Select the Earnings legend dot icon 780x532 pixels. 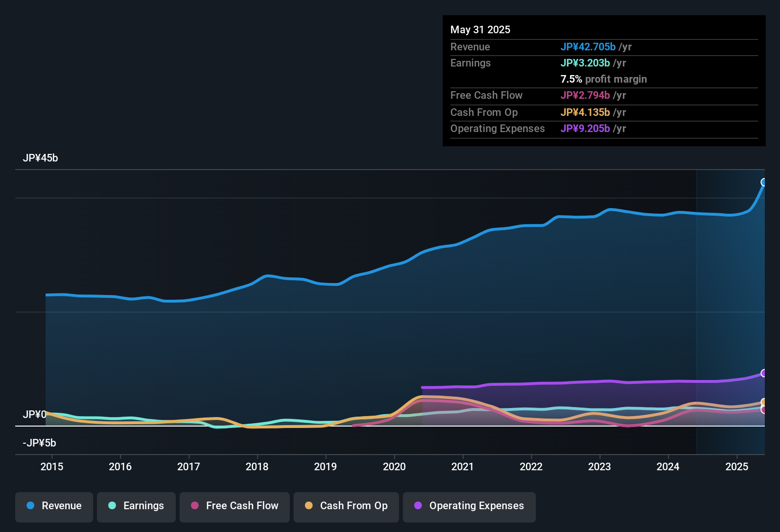click(112, 506)
